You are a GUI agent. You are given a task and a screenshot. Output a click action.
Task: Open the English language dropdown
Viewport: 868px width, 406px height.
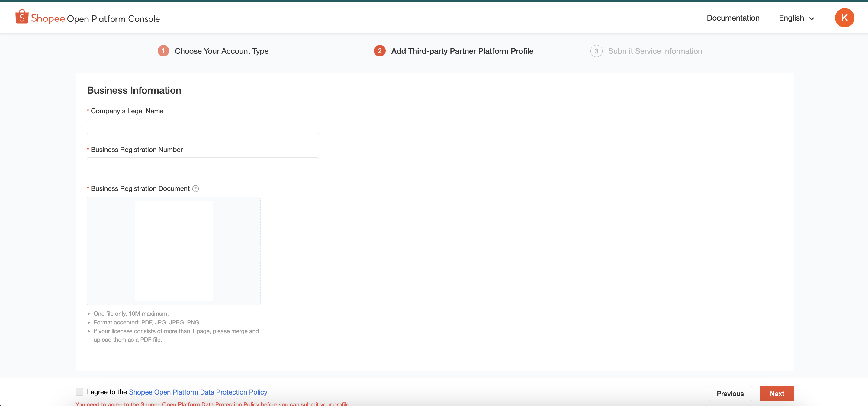point(792,18)
